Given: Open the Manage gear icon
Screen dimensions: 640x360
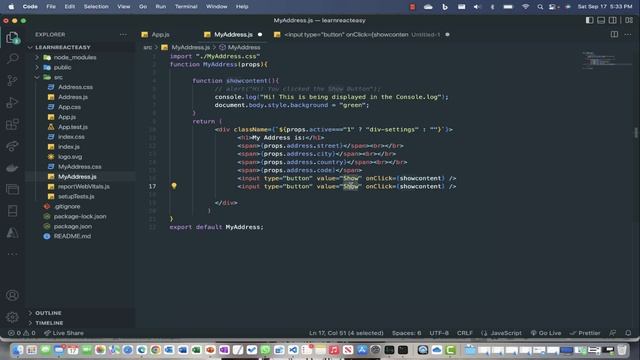Looking at the screenshot, I should 12,317.
